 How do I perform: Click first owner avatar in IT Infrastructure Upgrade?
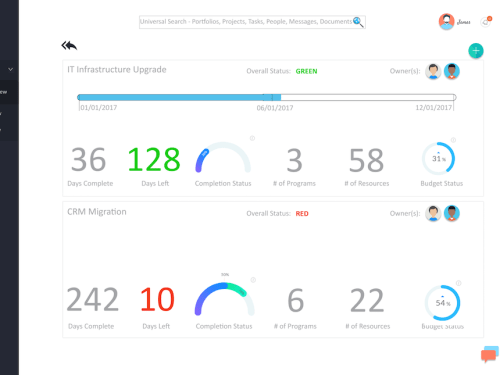433,71
